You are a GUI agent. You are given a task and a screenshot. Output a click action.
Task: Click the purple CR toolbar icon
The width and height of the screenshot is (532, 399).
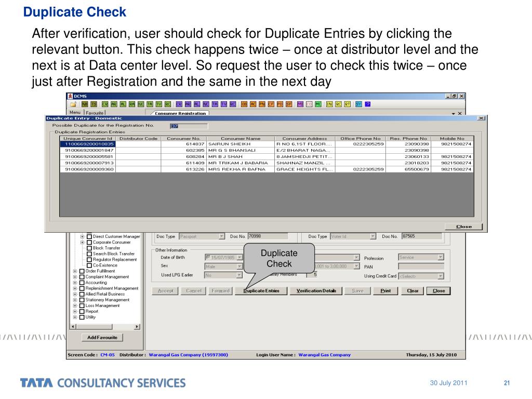coord(179,104)
